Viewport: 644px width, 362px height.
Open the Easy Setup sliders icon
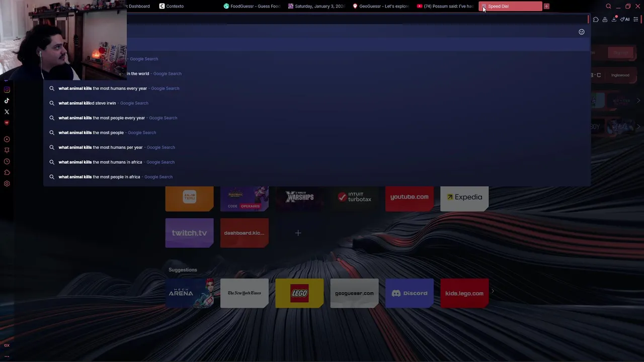pos(635,20)
